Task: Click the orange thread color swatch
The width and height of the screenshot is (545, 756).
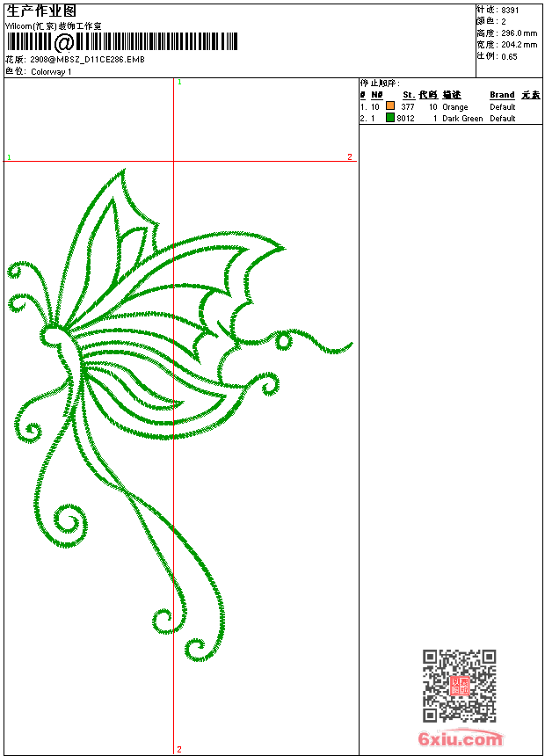Action: pyautogui.click(x=390, y=106)
